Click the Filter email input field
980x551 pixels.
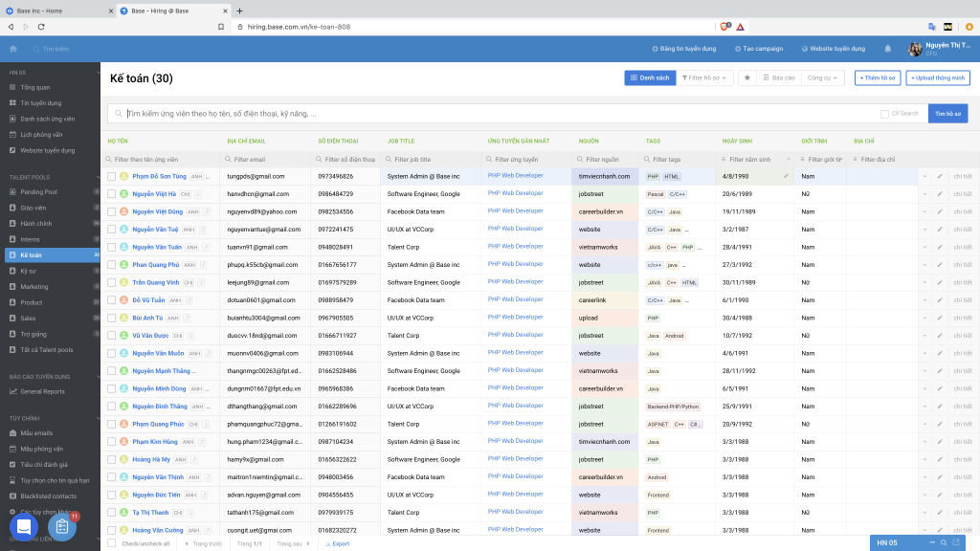click(x=265, y=159)
